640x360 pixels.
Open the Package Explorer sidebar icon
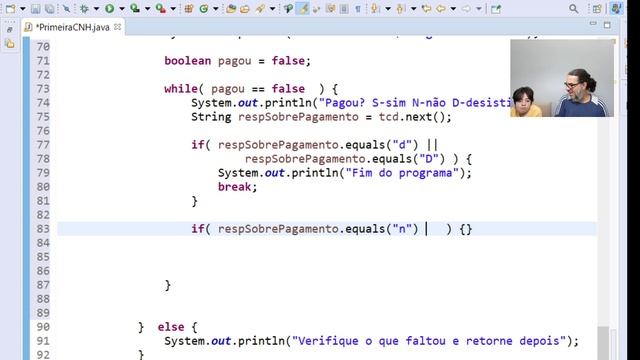pyautogui.click(x=10, y=44)
